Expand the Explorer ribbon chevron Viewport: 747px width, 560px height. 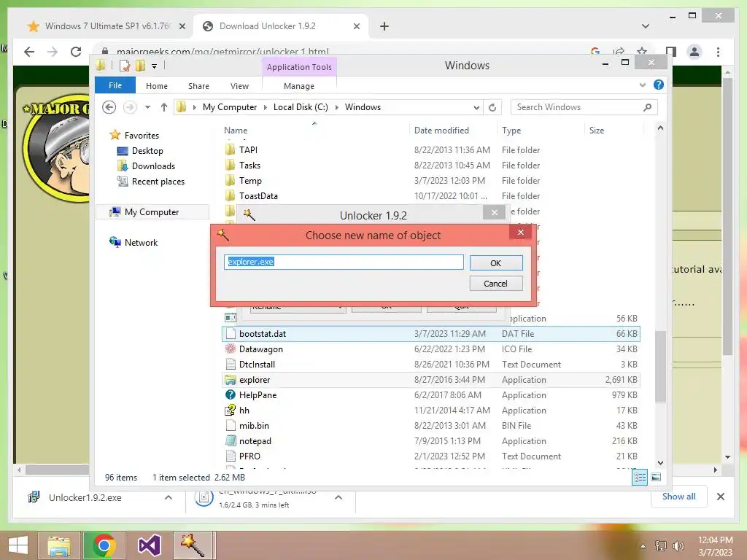click(x=642, y=85)
